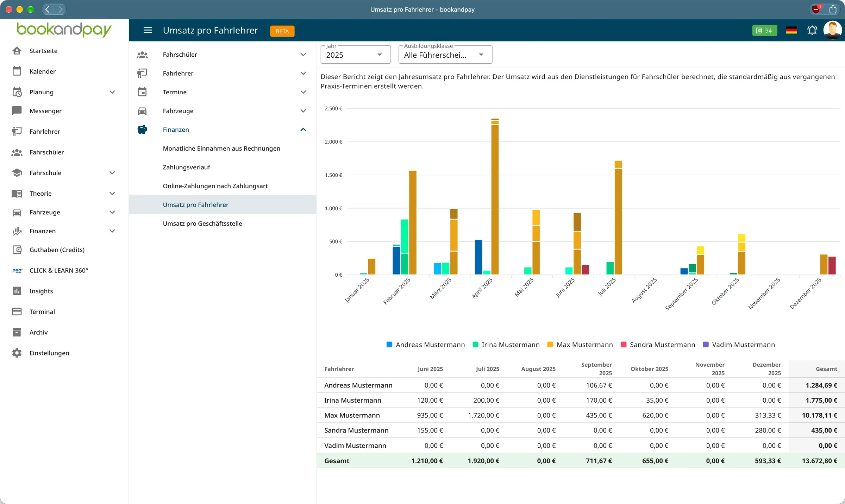This screenshot has width=845, height=504.
Task: Click the Fahrschüler people icon in left sidebar
Action: pos(17,152)
